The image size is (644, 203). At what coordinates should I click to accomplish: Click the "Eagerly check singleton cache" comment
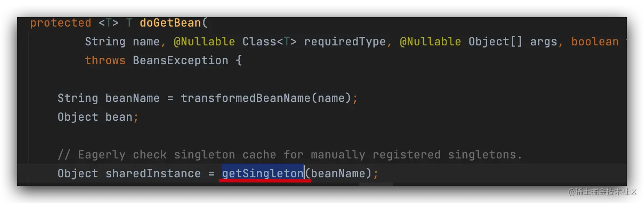[x=290, y=155]
